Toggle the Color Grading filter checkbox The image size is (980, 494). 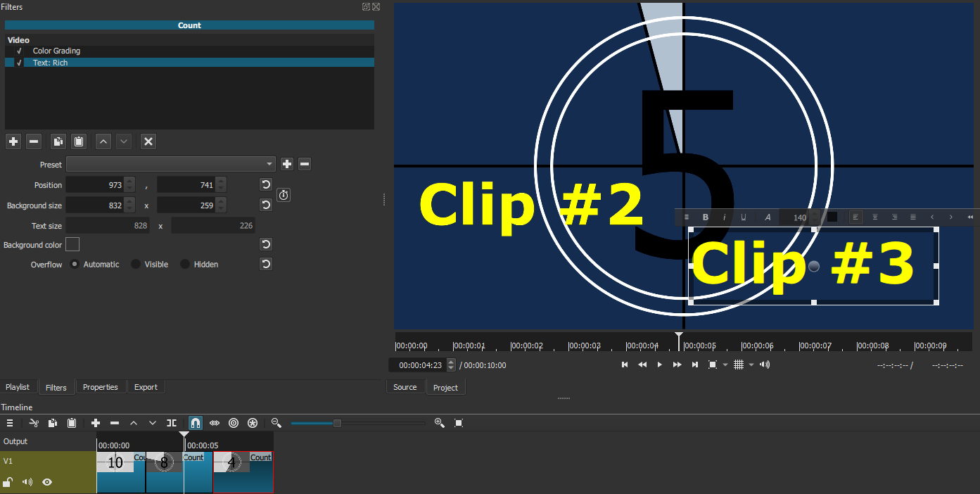pos(20,50)
